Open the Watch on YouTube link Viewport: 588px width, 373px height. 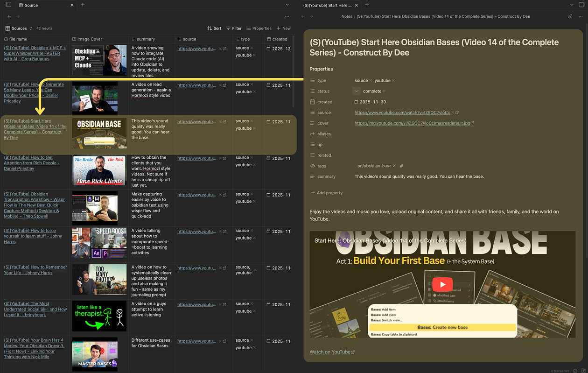332,352
